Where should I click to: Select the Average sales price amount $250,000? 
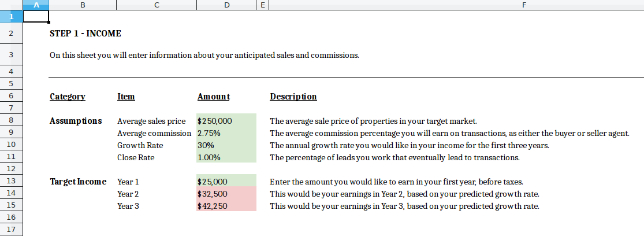[226, 121]
